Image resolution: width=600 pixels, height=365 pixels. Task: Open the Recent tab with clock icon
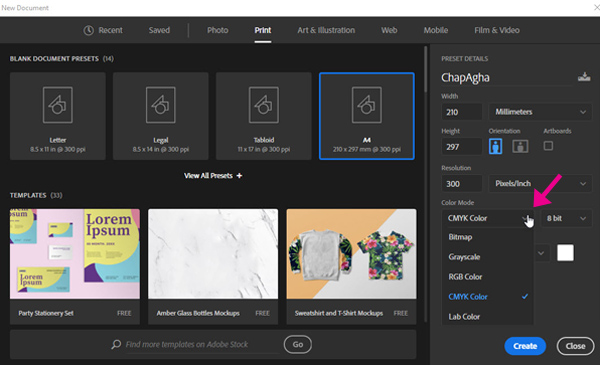click(103, 30)
